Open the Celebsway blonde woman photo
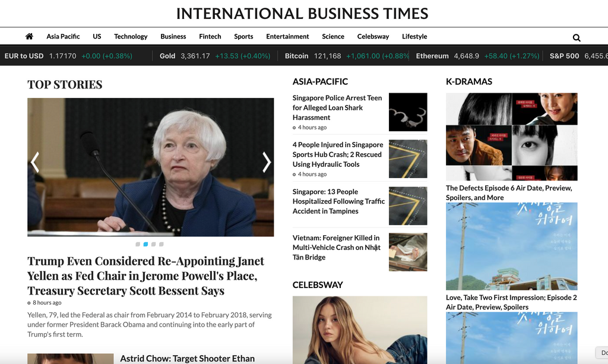The width and height of the screenshot is (608, 364). click(360, 330)
